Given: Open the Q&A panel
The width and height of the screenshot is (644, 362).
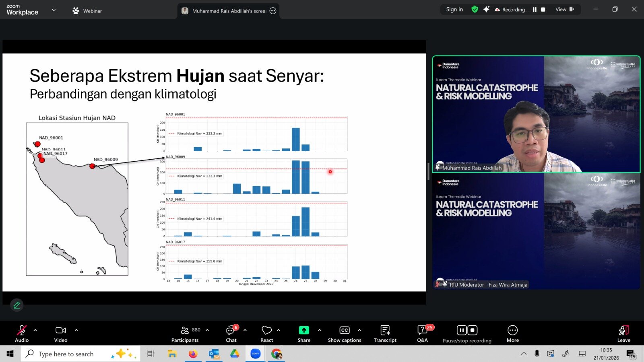Looking at the screenshot, I should 422,333.
